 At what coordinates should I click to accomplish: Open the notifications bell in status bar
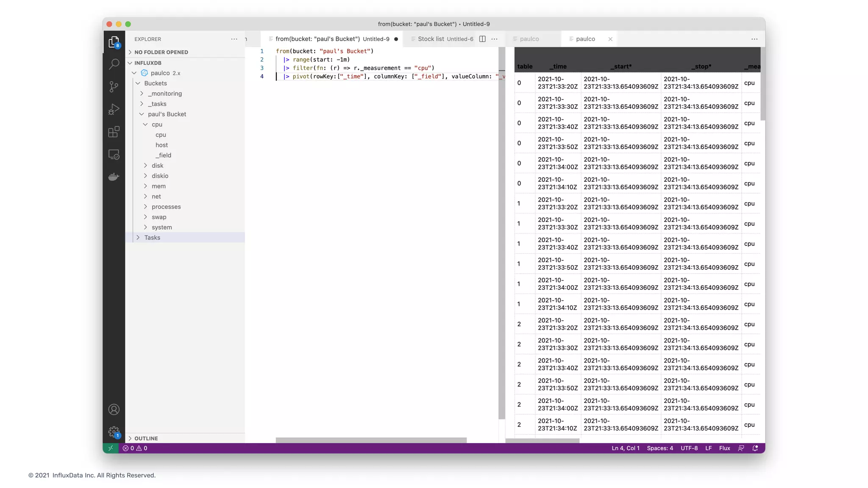click(x=755, y=448)
